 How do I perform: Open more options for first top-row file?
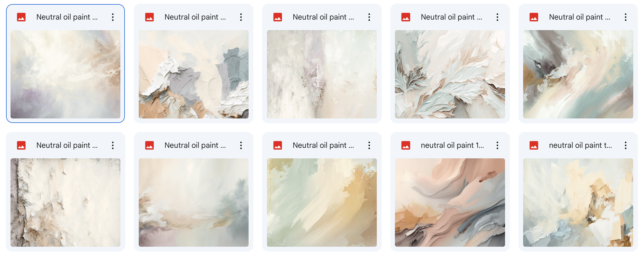pyautogui.click(x=113, y=17)
